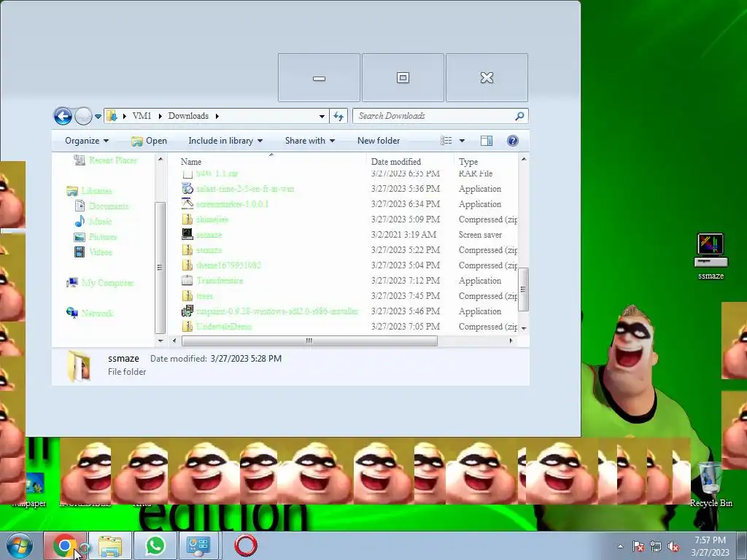
Task: Open Windows Explorer taskbar icon
Action: pyautogui.click(x=110, y=545)
